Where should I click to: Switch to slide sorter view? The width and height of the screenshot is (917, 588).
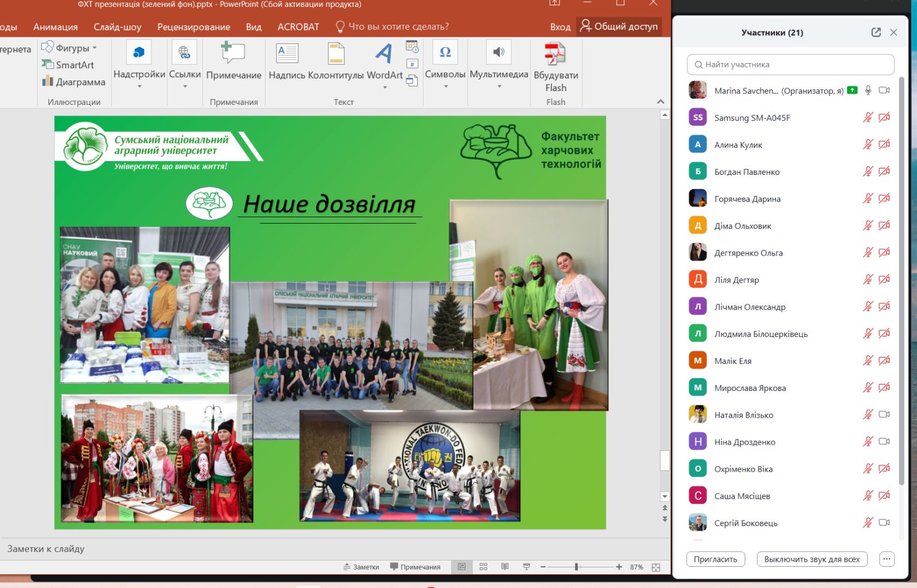click(483, 567)
